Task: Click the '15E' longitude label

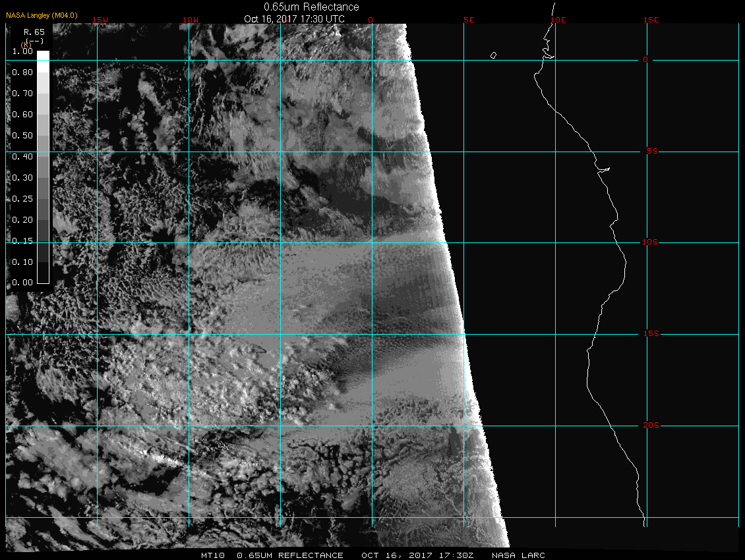Action: pyautogui.click(x=651, y=20)
